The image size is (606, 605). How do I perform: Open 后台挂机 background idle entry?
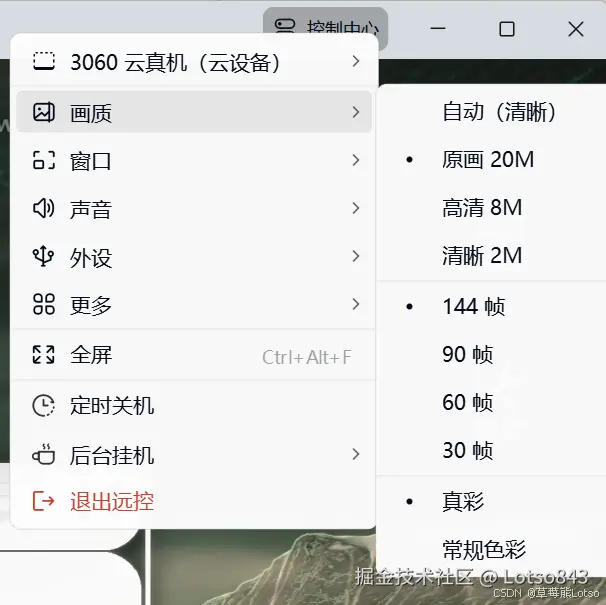click(194, 454)
